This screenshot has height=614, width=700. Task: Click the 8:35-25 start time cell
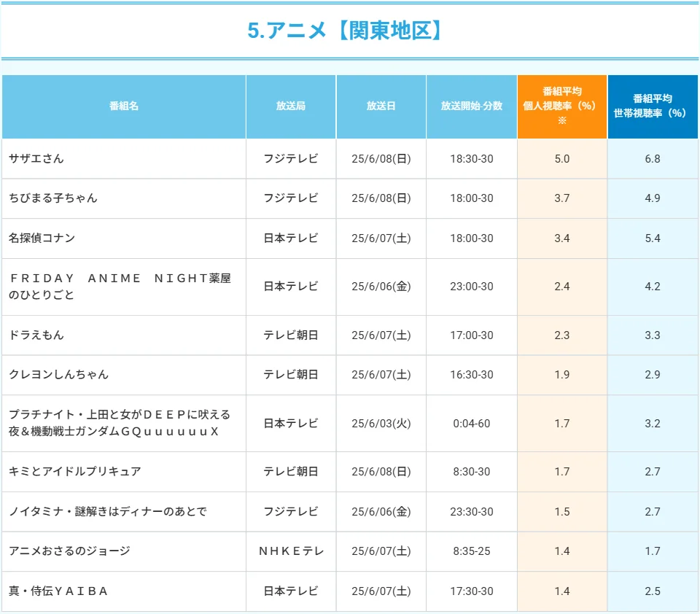click(472, 551)
